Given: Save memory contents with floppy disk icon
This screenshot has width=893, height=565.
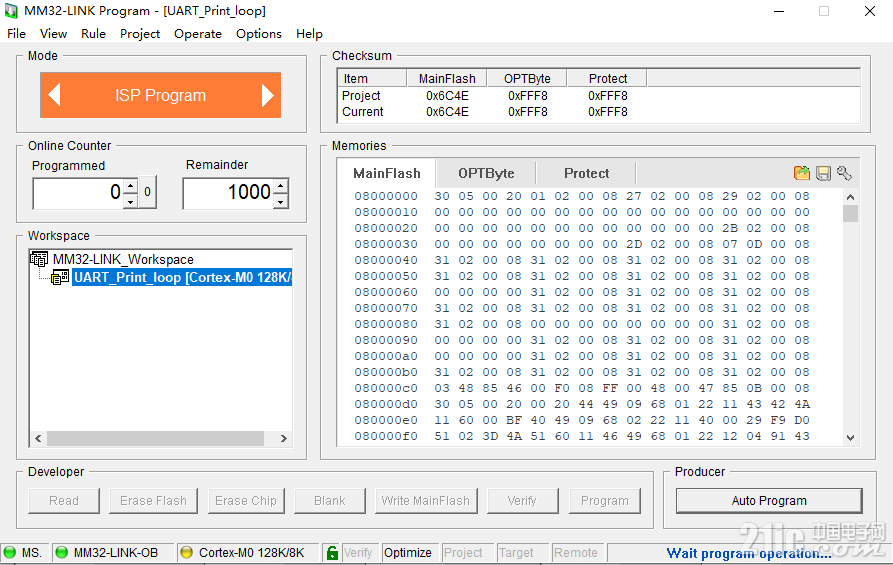Looking at the screenshot, I should coord(824,173).
